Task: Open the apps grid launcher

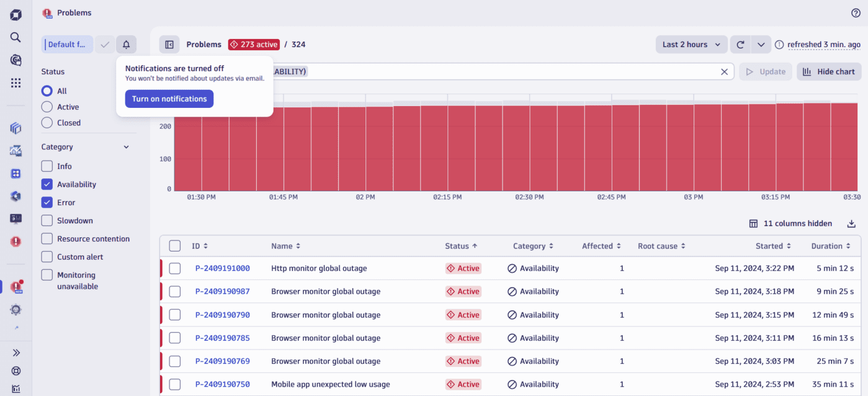Action: tap(16, 82)
